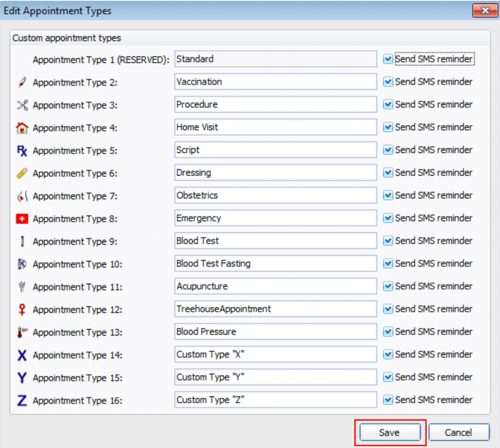Click into the TreehouseAppointment text field

275,309
